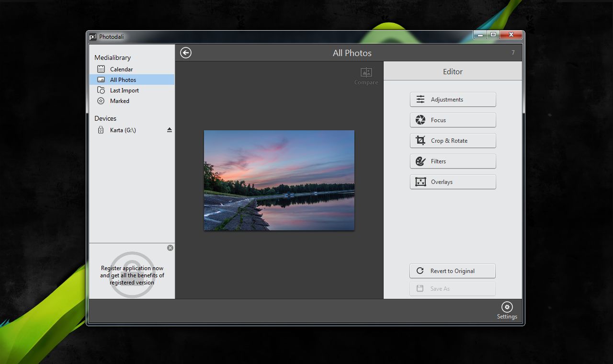
Task: Open the Focus tool
Action: pyautogui.click(x=453, y=120)
